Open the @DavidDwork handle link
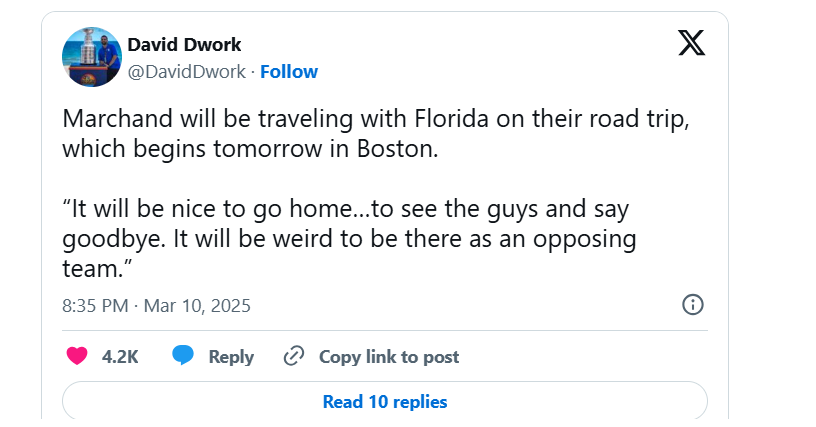816x427 pixels. click(187, 72)
